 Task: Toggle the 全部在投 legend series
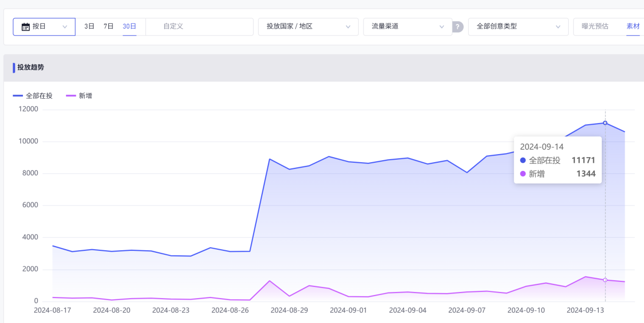39,96
